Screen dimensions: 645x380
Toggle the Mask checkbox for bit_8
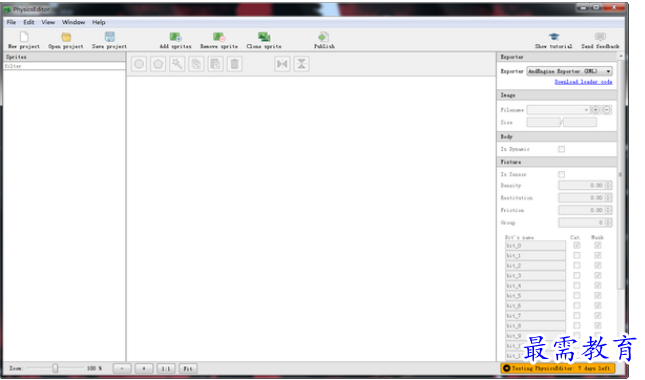pos(598,326)
